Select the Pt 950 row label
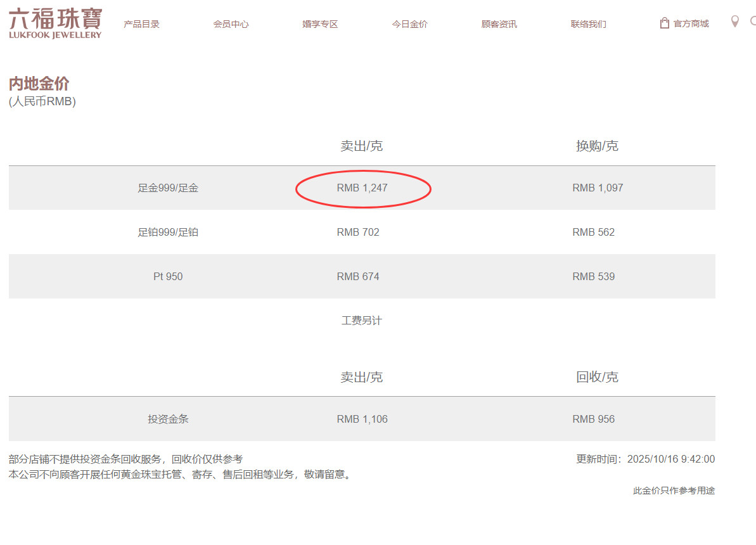 click(x=168, y=277)
